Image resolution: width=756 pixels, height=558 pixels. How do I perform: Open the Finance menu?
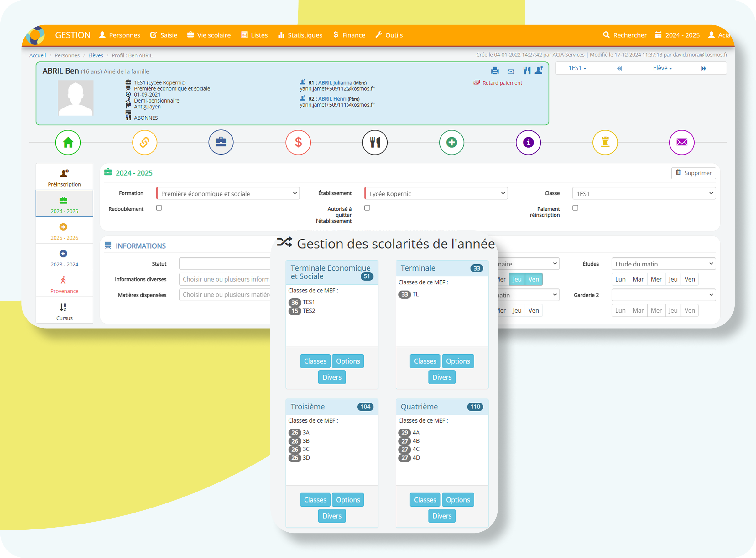pos(349,35)
